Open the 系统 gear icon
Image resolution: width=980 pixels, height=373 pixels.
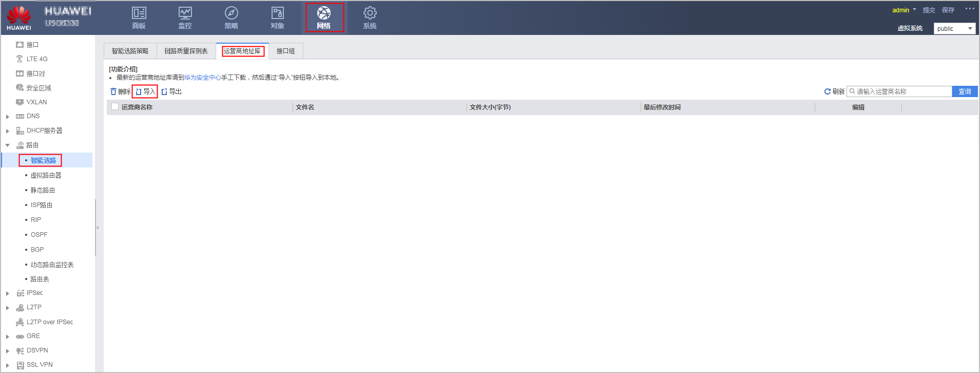click(370, 13)
